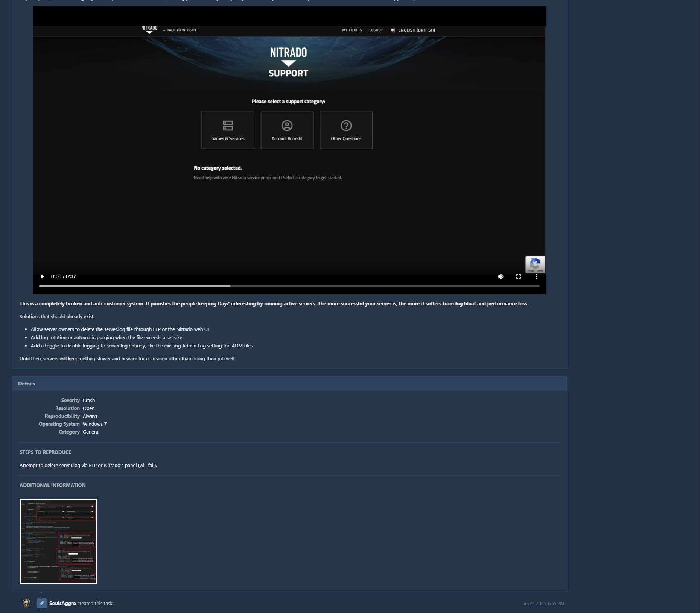
Task: Open SoulsAggro user profile link
Action: coord(62,603)
